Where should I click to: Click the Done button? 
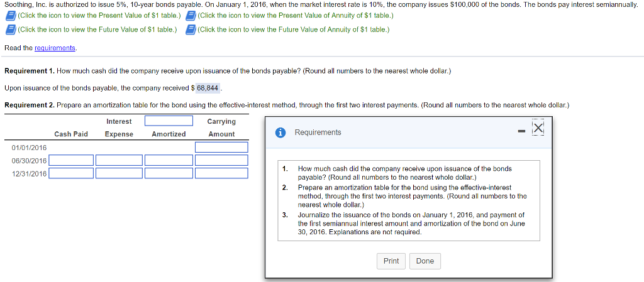(x=425, y=261)
